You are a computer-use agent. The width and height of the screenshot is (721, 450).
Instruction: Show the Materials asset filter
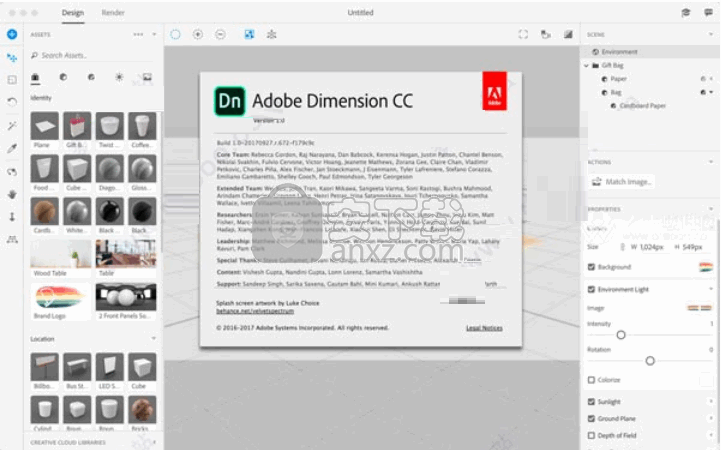click(x=63, y=77)
